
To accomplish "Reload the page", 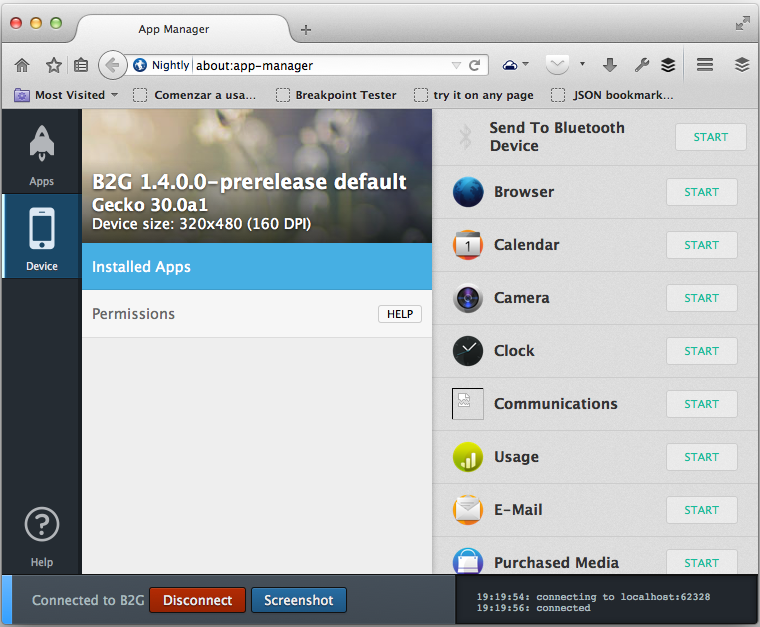I will 475,65.
